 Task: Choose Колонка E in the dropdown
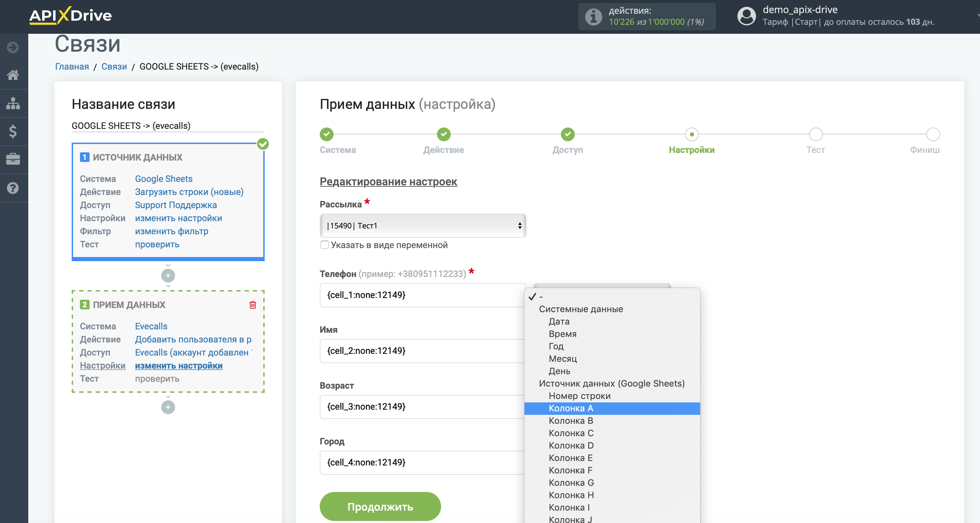(x=612, y=458)
